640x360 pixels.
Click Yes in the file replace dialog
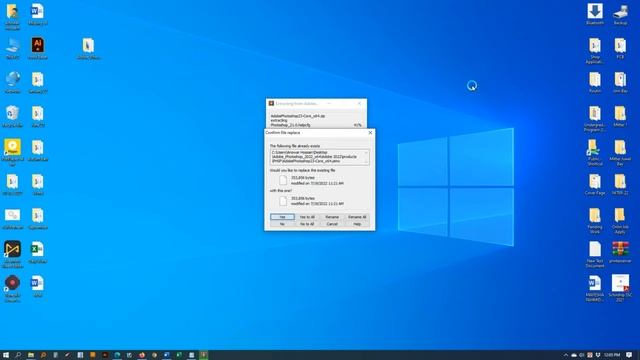pyautogui.click(x=282, y=217)
